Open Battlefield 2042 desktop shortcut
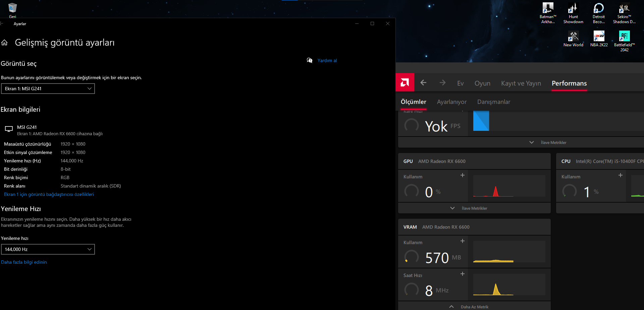The height and width of the screenshot is (310, 644). (x=624, y=41)
